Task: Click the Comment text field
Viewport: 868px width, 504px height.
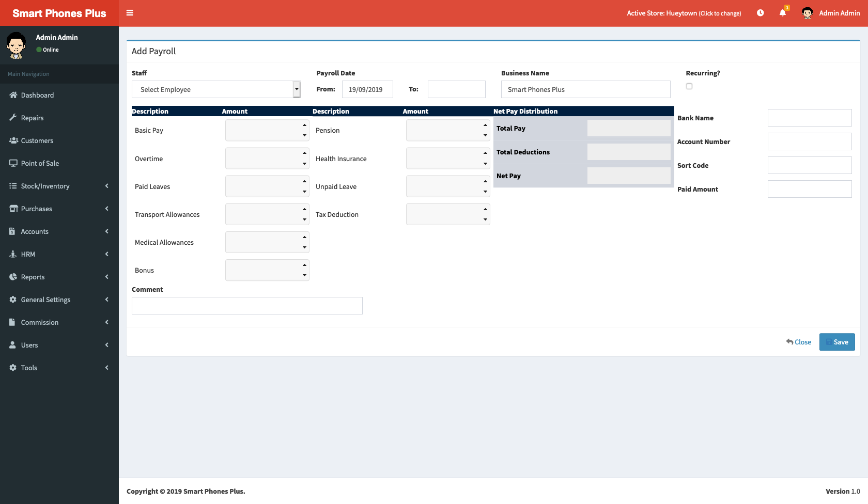Action: [x=247, y=306]
